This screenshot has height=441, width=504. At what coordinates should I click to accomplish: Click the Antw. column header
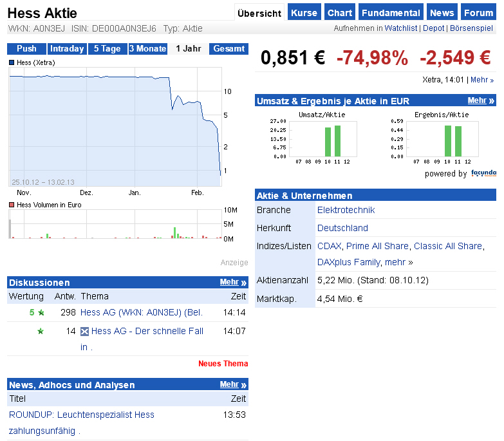point(65,296)
